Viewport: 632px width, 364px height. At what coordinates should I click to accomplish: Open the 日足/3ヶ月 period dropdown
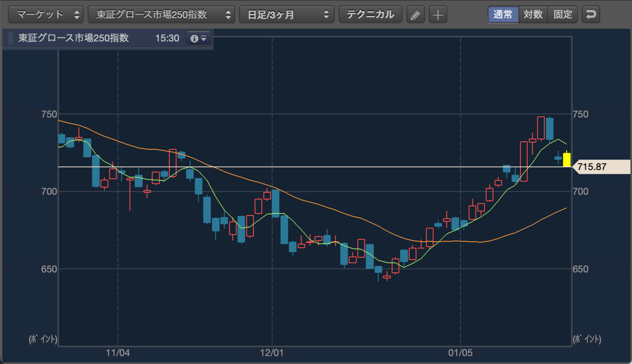click(287, 15)
